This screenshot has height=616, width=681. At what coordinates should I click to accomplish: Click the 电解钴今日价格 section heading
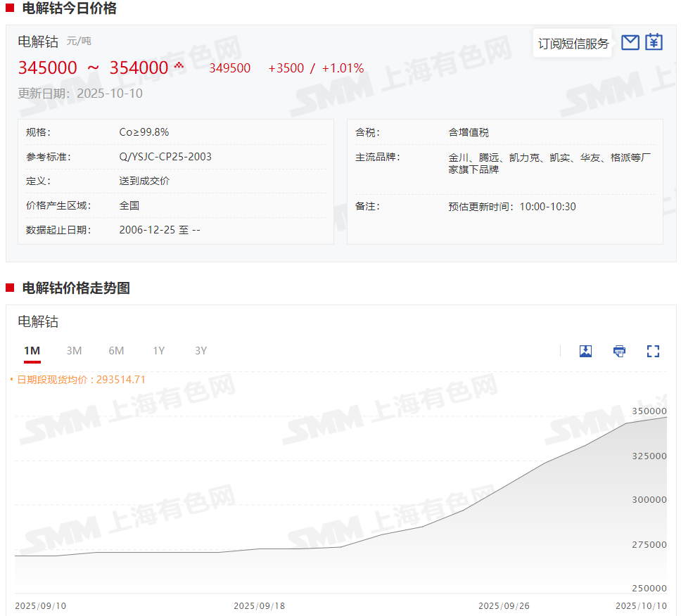69,9
